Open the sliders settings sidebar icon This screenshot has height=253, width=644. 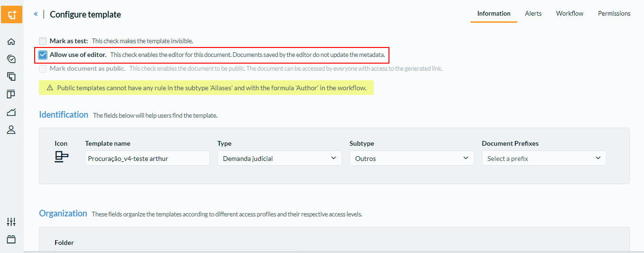click(11, 222)
